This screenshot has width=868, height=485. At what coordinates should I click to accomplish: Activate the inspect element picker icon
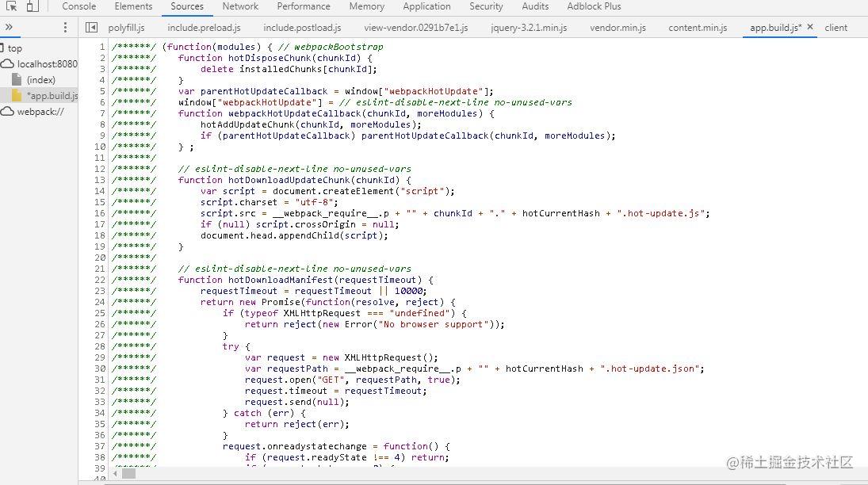[x=12, y=6]
